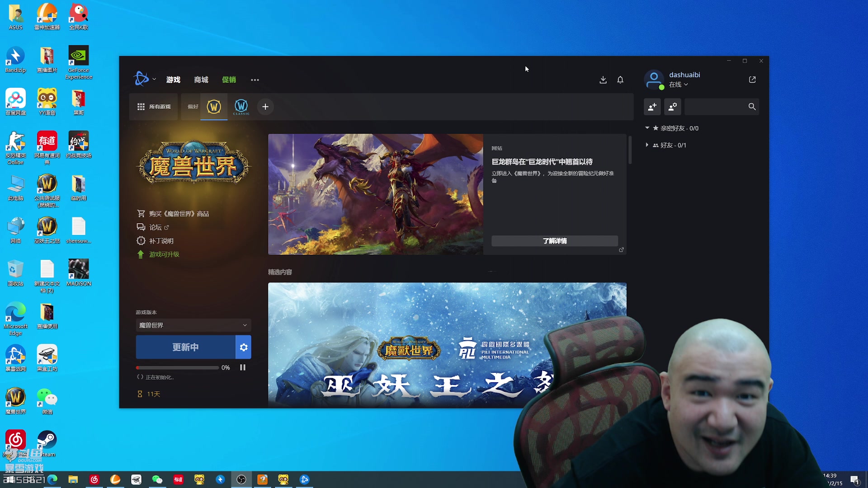The width and height of the screenshot is (868, 488).
Task: Open YY语音 desktop icon
Action: coord(47,102)
